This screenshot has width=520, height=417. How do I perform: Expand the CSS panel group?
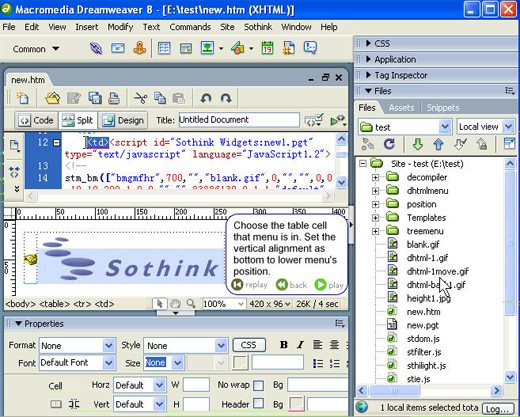[x=368, y=43]
